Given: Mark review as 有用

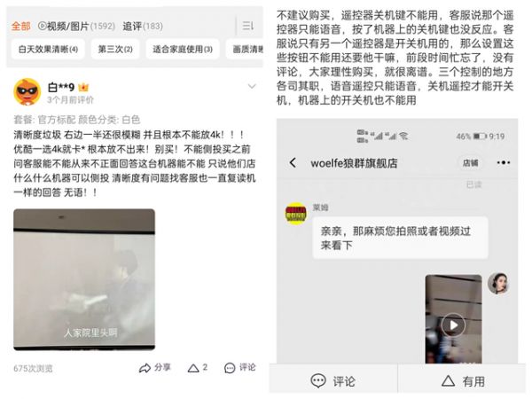Looking at the screenshot, I should tap(463, 381).
